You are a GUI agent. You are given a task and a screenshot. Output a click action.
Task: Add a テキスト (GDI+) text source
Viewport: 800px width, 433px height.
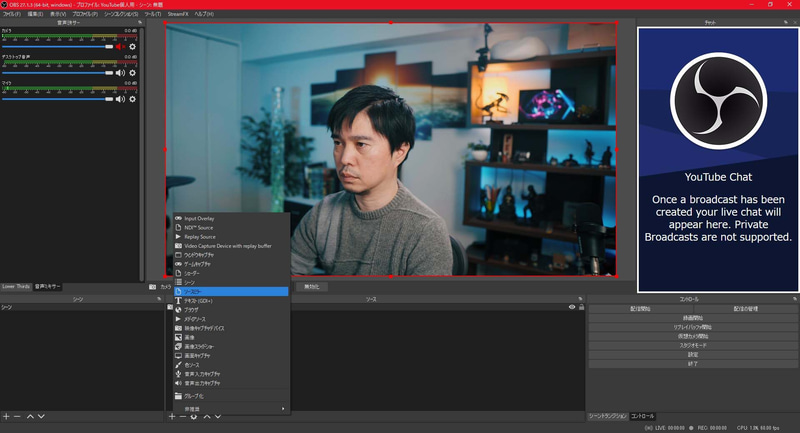tap(231, 301)
